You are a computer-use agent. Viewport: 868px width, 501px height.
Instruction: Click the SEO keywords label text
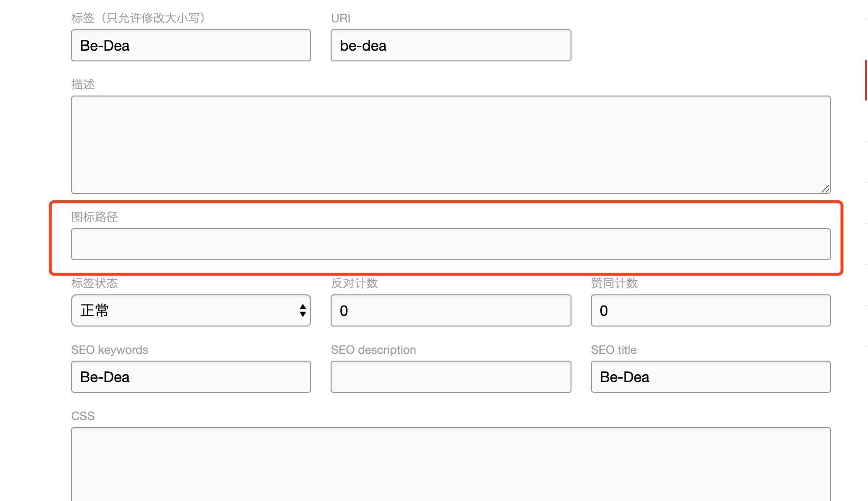pyautogui.click(x=110, y=350)
